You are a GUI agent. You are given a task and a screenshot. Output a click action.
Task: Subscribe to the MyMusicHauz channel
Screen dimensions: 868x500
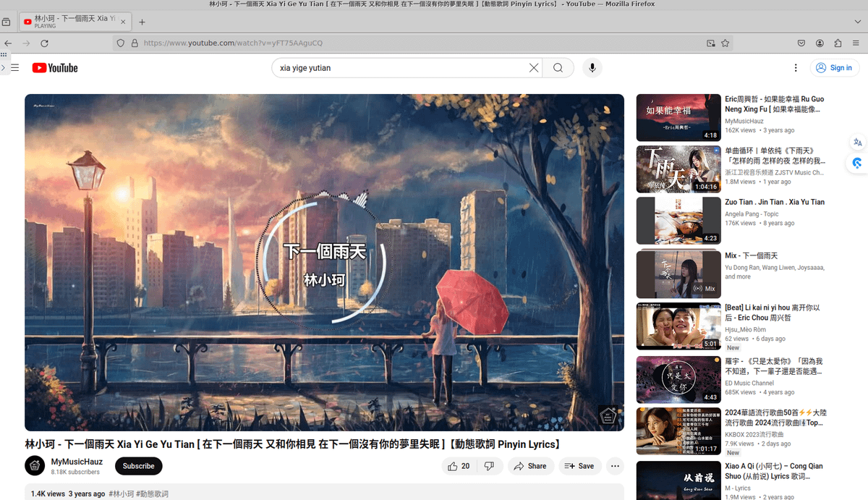[138, 466]
